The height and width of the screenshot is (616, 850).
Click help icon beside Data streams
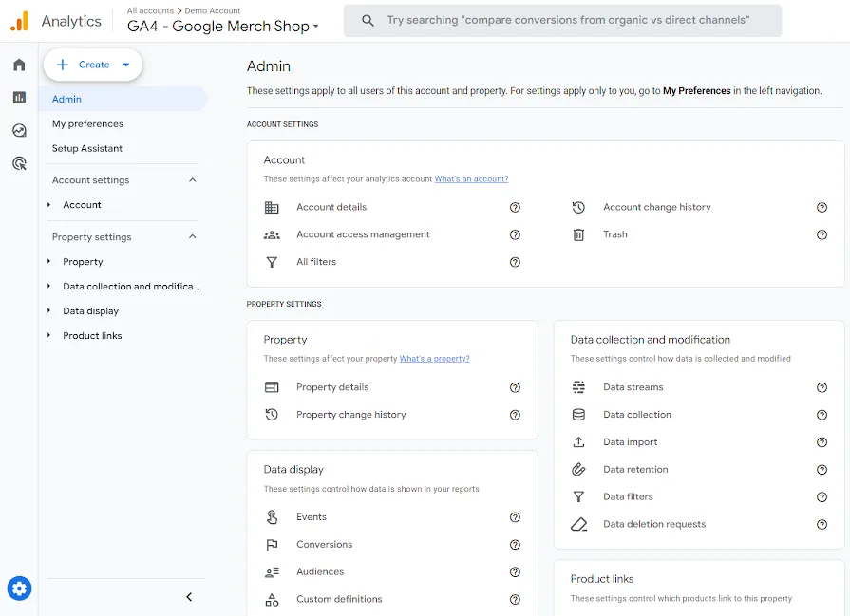(822, 387)
